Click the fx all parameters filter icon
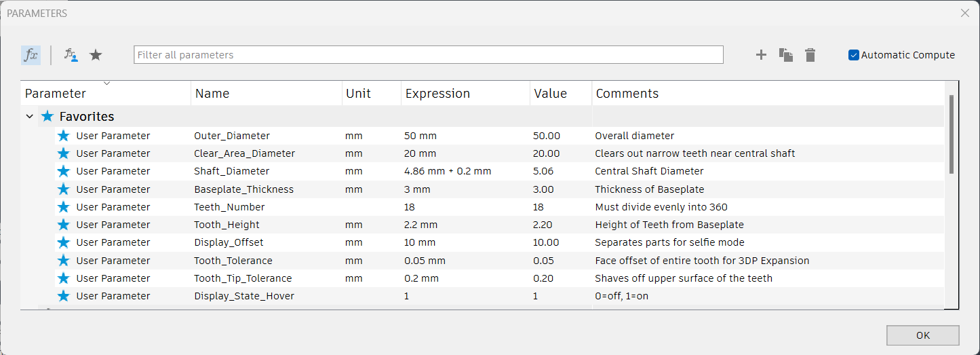The image size is (980, 355). 31,55
